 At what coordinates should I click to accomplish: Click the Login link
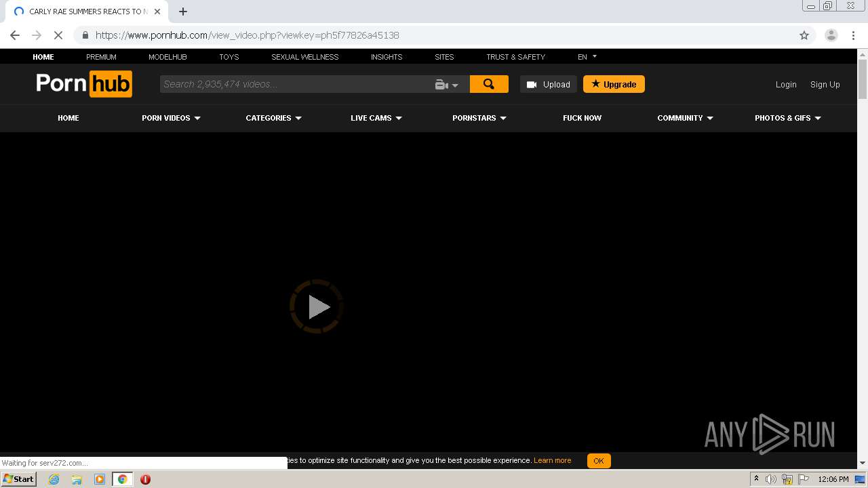(x=786, y=85)
